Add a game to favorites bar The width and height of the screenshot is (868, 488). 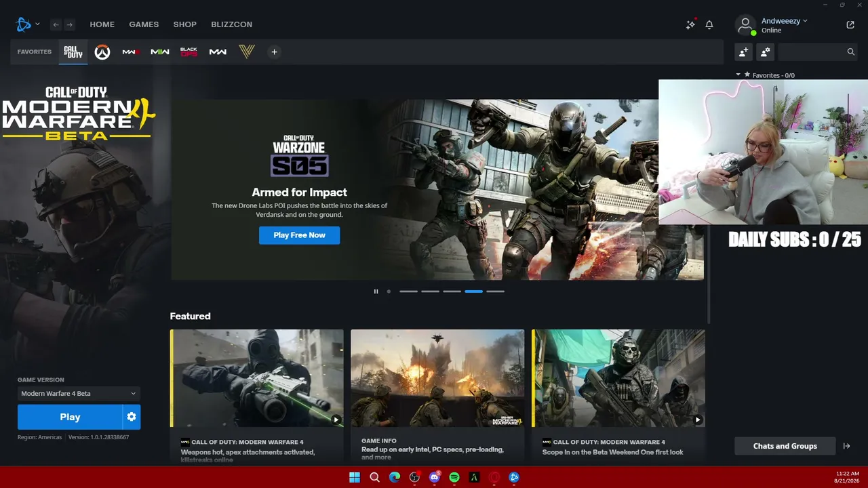pos(274,52)
